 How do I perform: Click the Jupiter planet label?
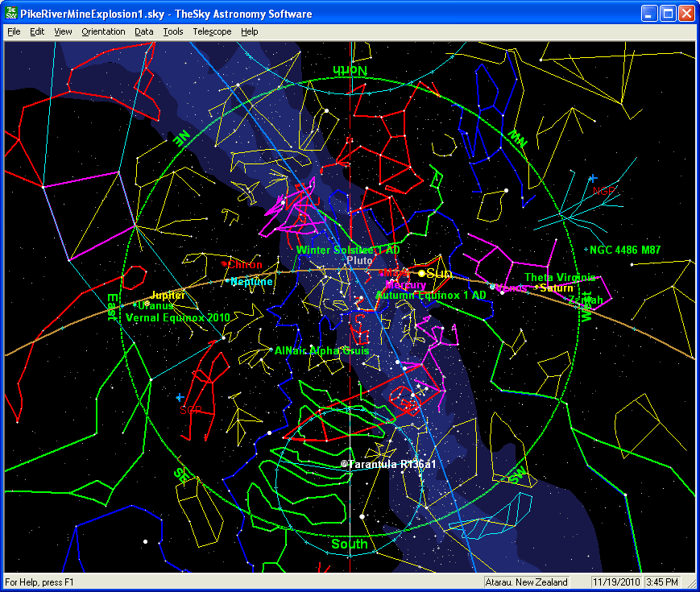point(168,296)
